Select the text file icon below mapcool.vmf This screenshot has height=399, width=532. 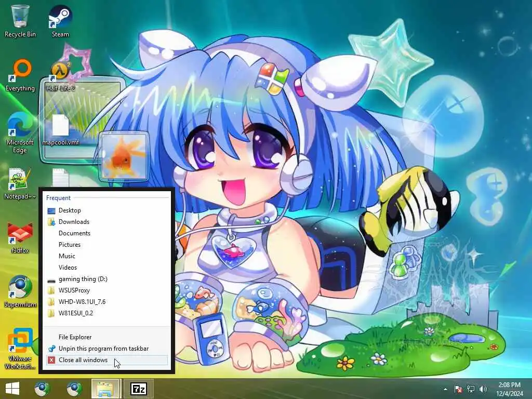click(60, 178)
